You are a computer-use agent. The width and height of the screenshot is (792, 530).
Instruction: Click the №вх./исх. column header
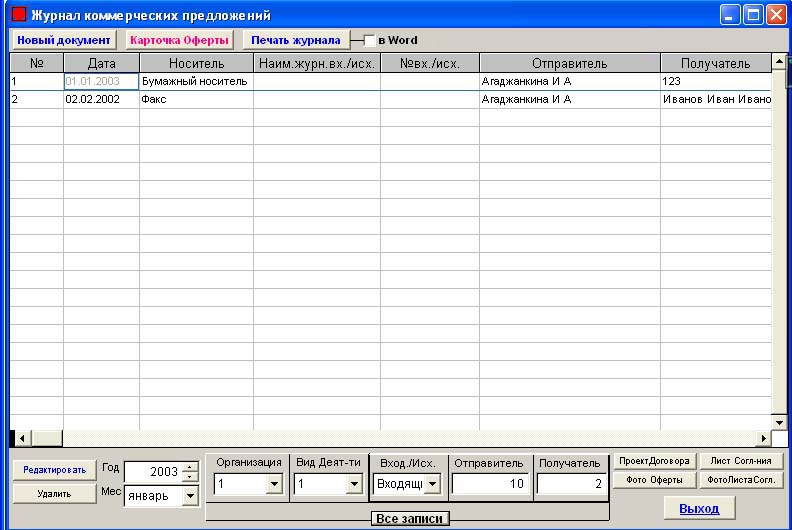click(x=430, y=63)
